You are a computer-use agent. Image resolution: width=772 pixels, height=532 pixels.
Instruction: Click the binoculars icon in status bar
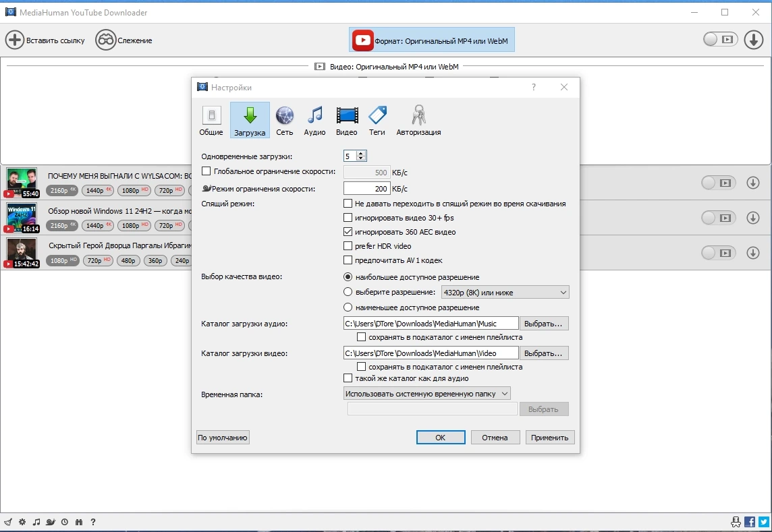tap(79, 522)
